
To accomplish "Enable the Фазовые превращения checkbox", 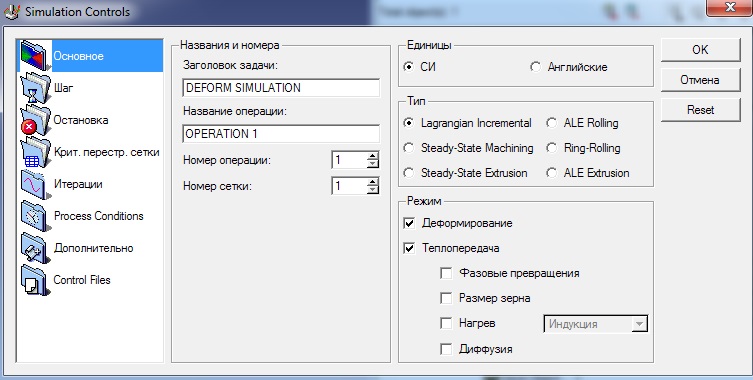I will point(446,273).
